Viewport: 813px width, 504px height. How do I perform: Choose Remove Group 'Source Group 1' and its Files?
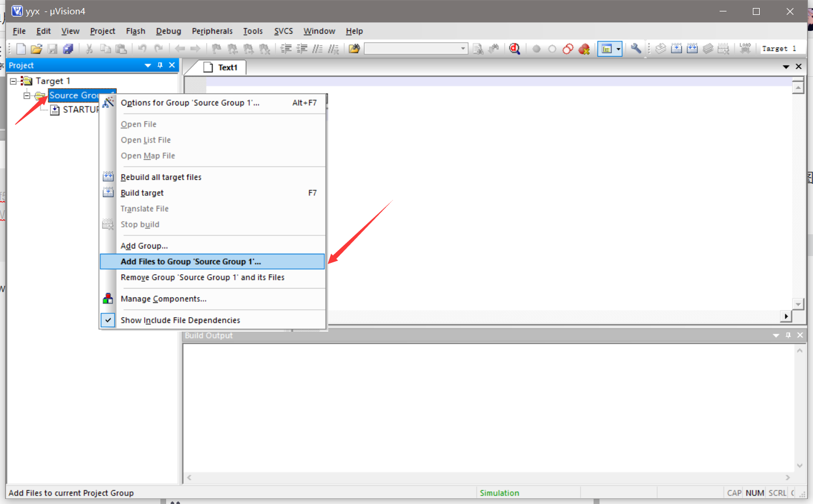click(x=212, y=277)
